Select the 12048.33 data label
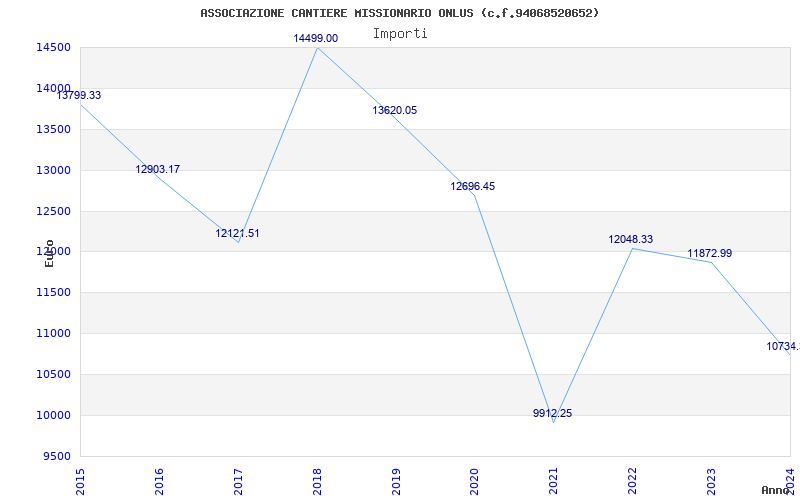The width and height of the screenshot is (800, 500). point(631,239)
